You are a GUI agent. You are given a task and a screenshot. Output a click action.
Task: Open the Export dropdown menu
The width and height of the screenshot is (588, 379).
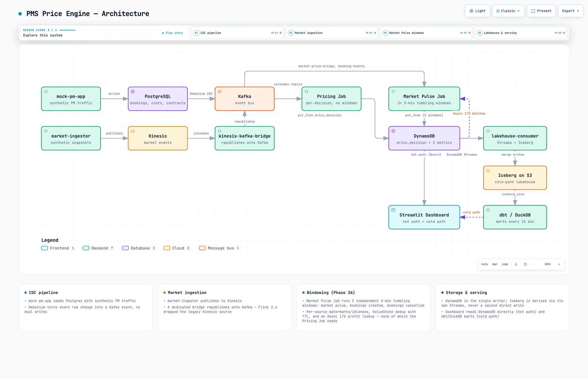tap(570, 11)
